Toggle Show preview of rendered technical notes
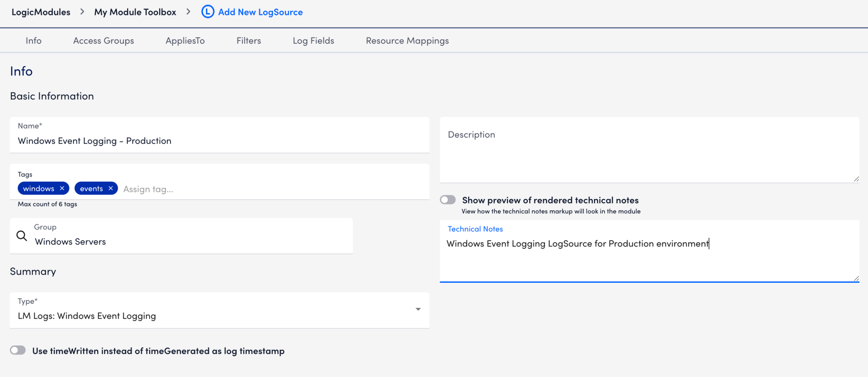The image size is (868, 377). coord(448,200)
